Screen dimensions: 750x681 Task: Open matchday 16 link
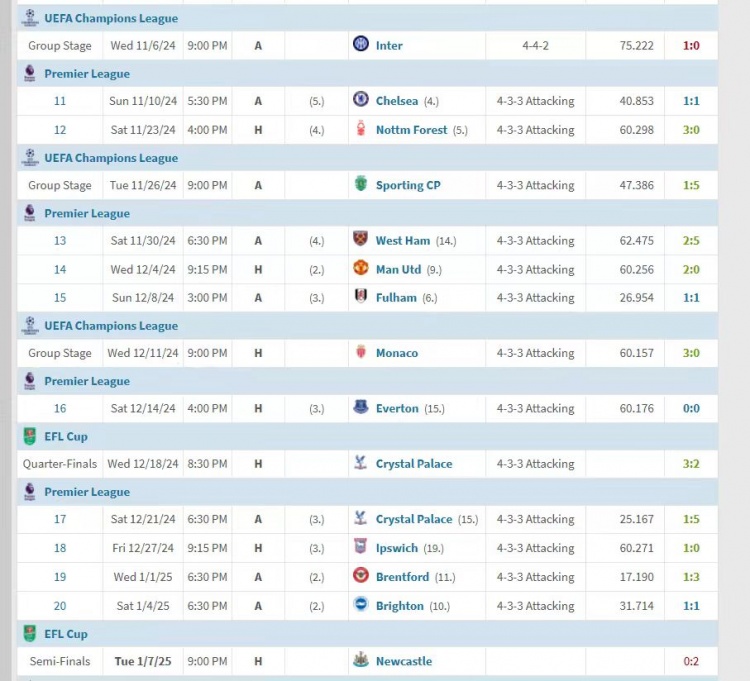(60, 408)
